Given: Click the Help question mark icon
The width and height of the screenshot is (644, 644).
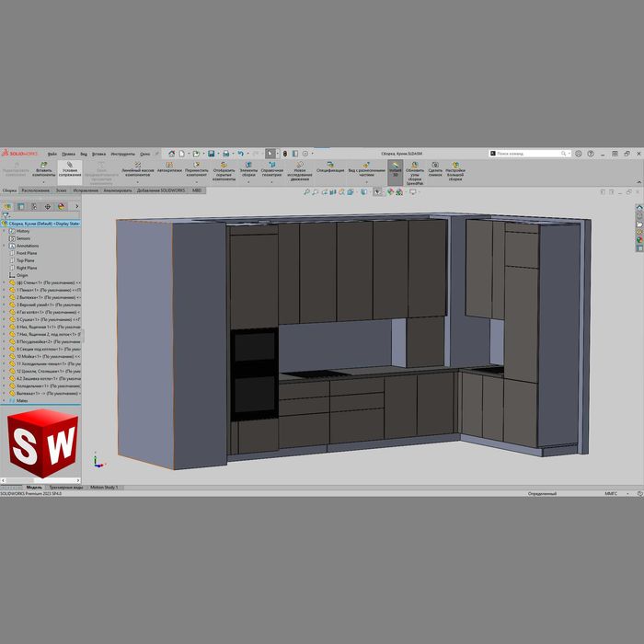Looking at the screenshot, I should pyautogui.click(x=591, y=154).
